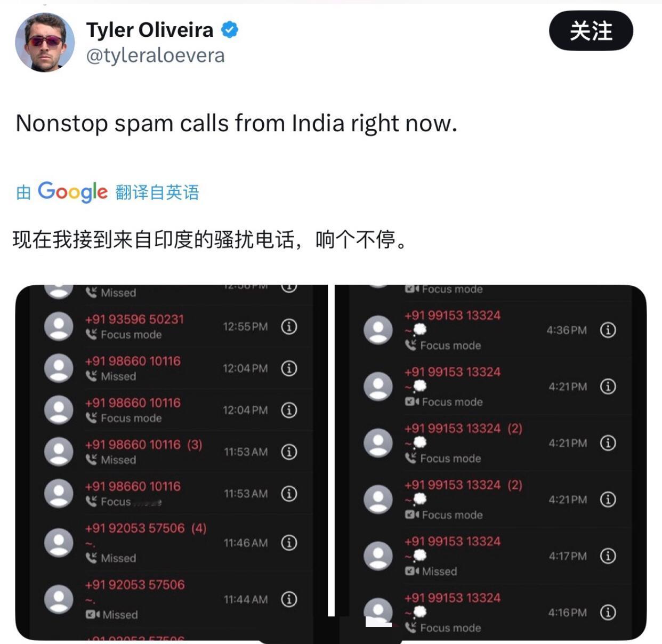Open info icon for 4:36 PM call

(x=608, y=330)
